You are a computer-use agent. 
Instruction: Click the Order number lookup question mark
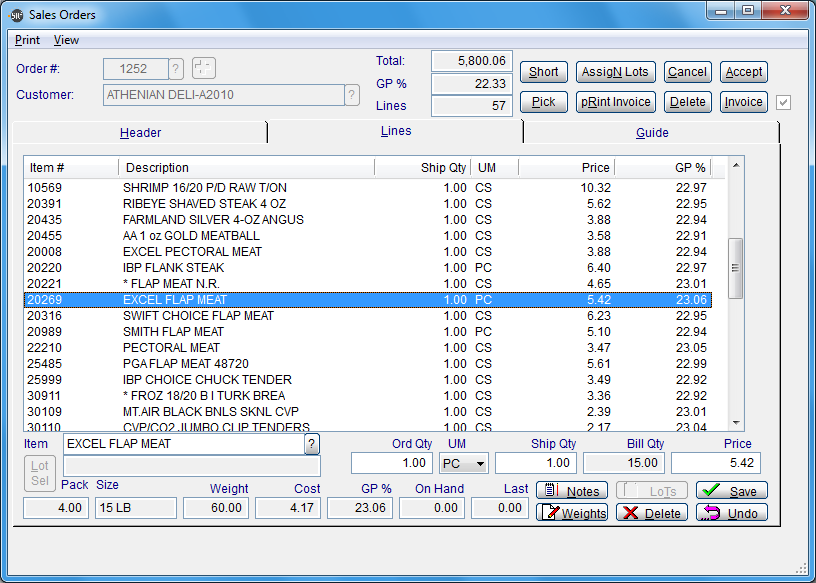176,69
